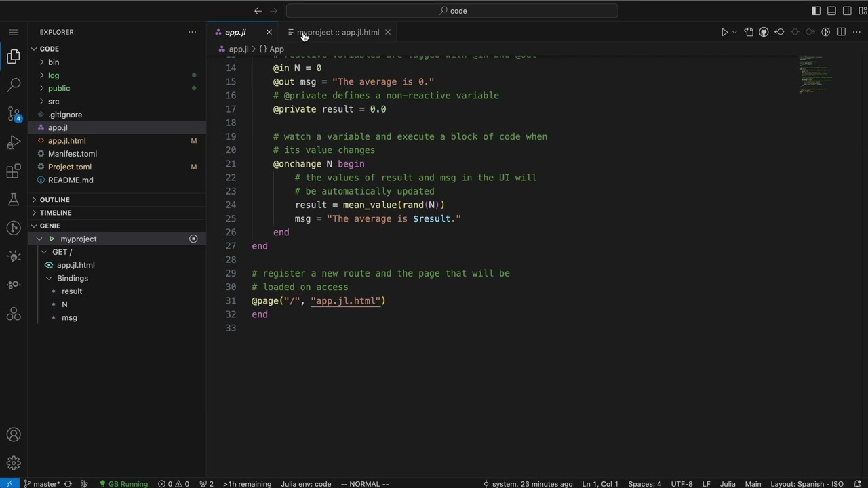Open the Explorer view in activity bar
The image size is (868, 488).
pos(14,56)
